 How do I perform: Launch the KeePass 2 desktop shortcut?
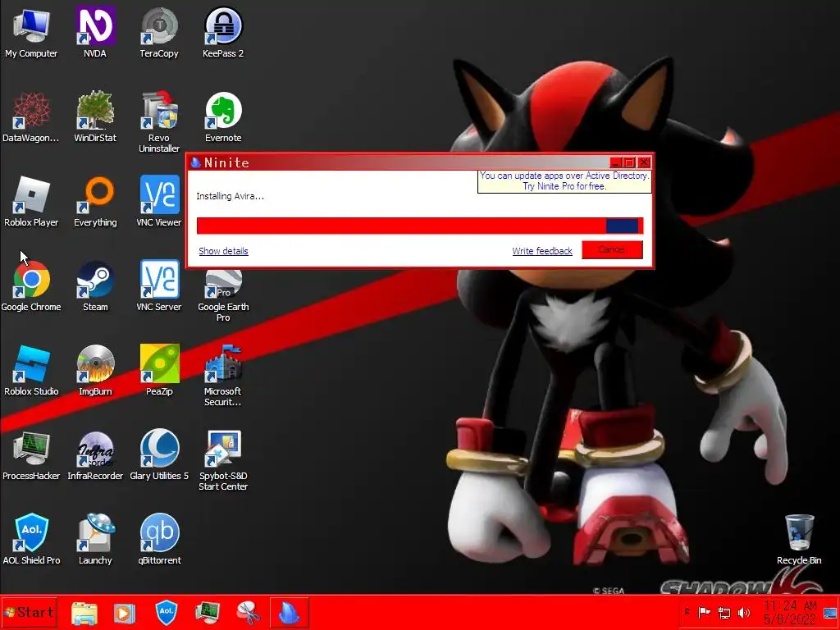tap(223, 32)
